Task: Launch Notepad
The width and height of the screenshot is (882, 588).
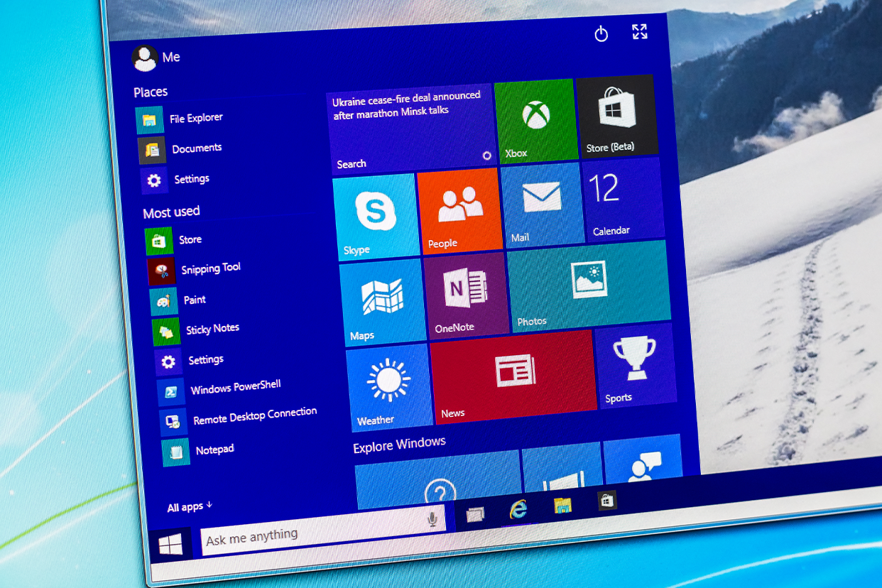Action: click(198, 451)
